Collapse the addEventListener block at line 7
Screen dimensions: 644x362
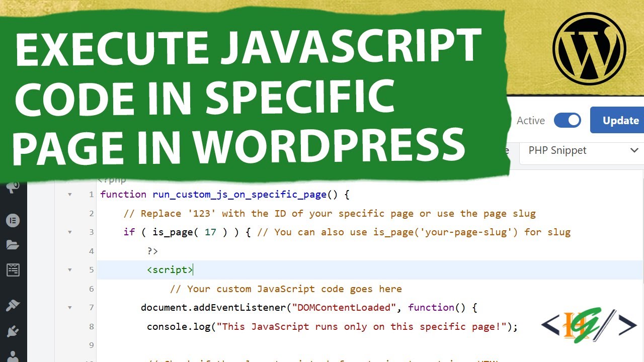(70, 308)
